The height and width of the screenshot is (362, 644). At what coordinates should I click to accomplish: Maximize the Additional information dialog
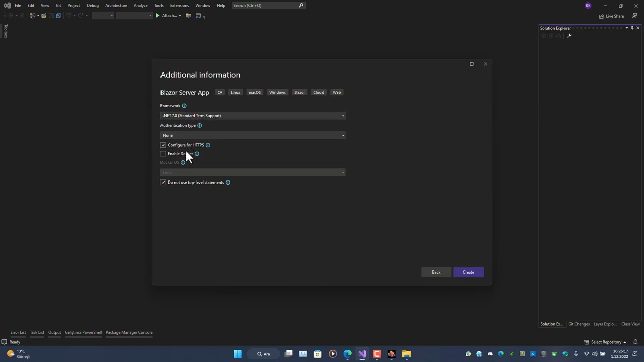472,64
